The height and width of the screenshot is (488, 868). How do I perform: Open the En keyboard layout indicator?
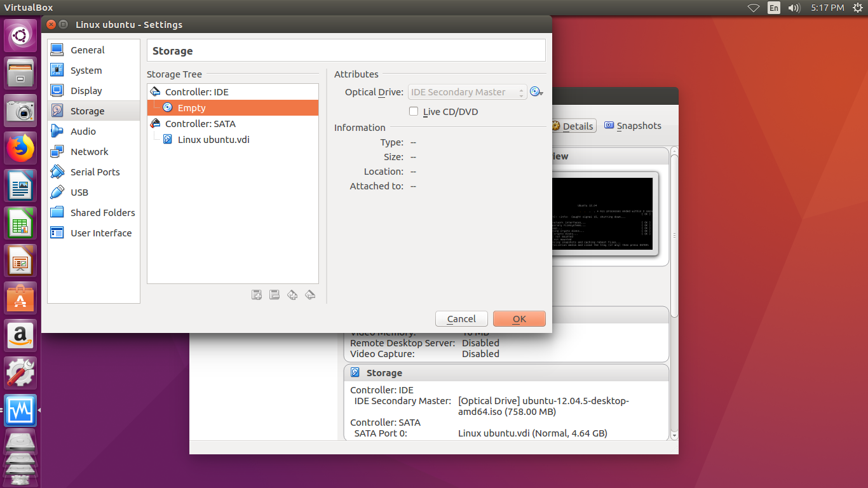(773, 8)
